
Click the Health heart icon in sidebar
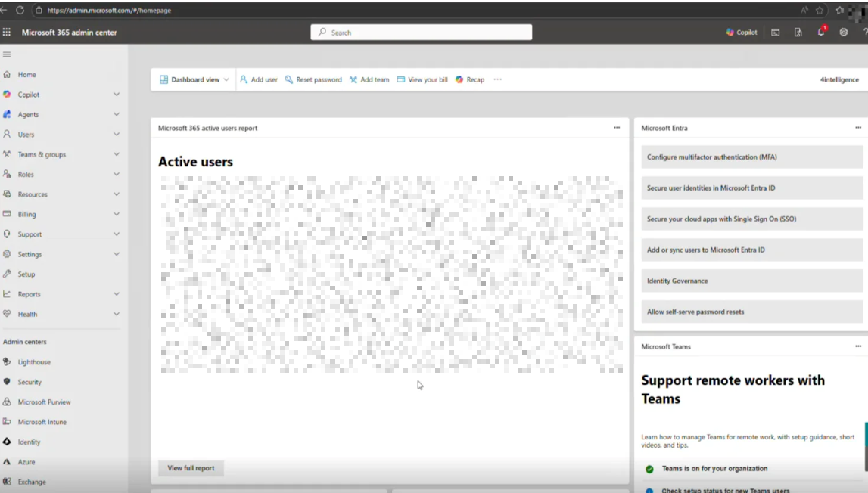coord(7,314)
